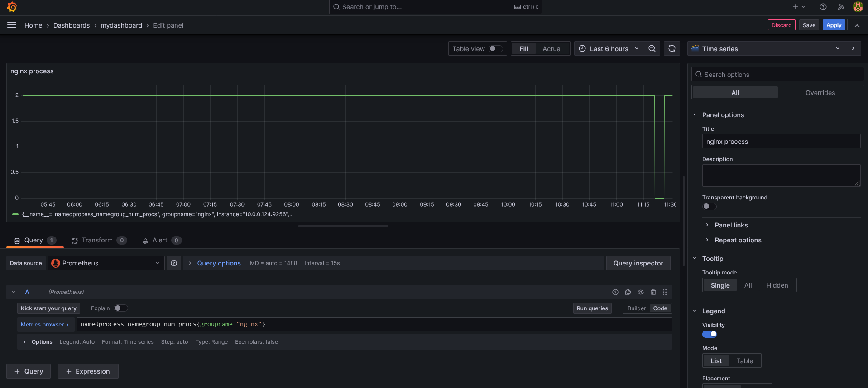Open data source help icon
Image resolution: width=868 pixels, height=388 pixels.
point(174,263)
